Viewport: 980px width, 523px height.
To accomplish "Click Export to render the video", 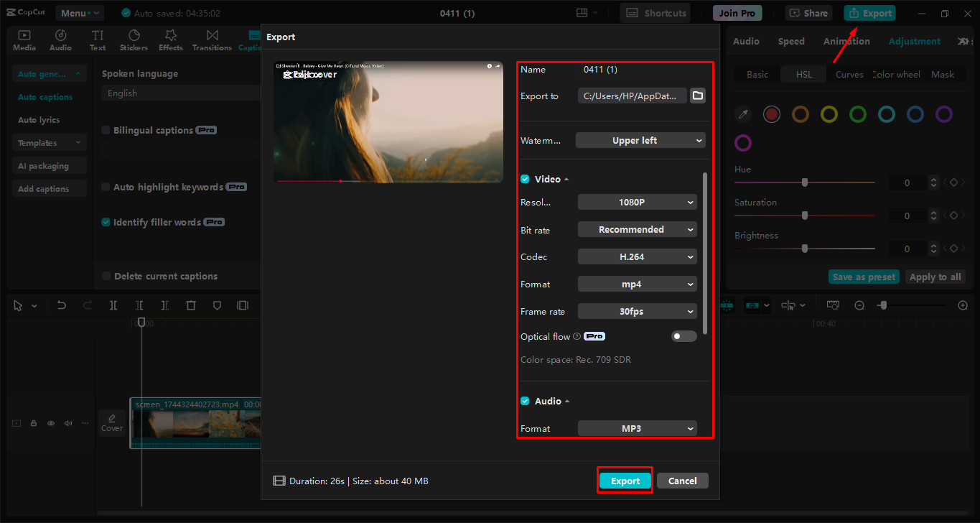I will point(624,480).
